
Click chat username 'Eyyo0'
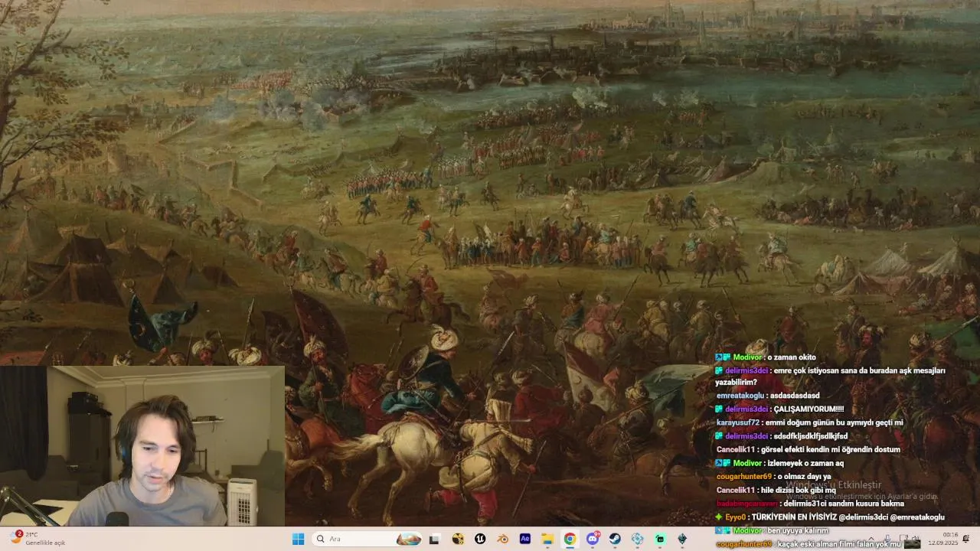(x=735, y=517)
